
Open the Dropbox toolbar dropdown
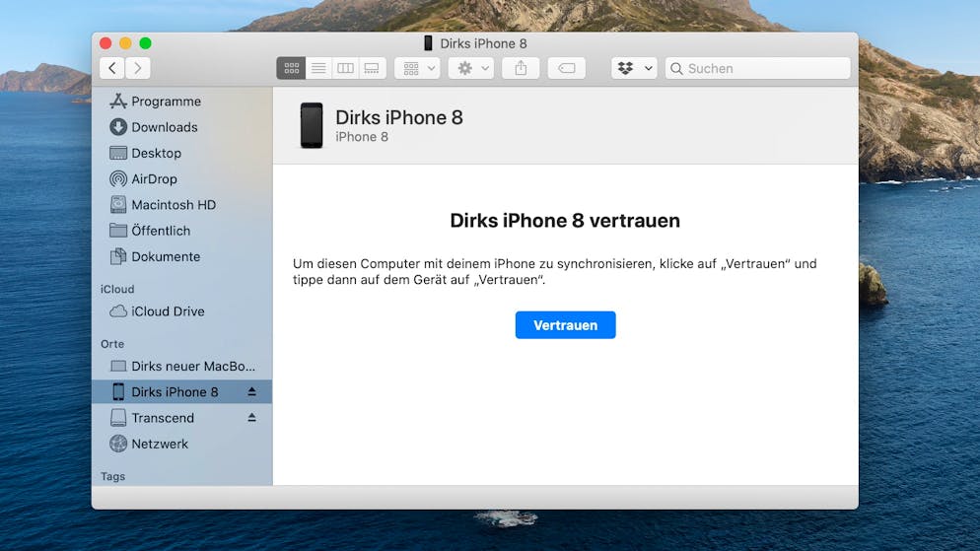pos(634,68)
